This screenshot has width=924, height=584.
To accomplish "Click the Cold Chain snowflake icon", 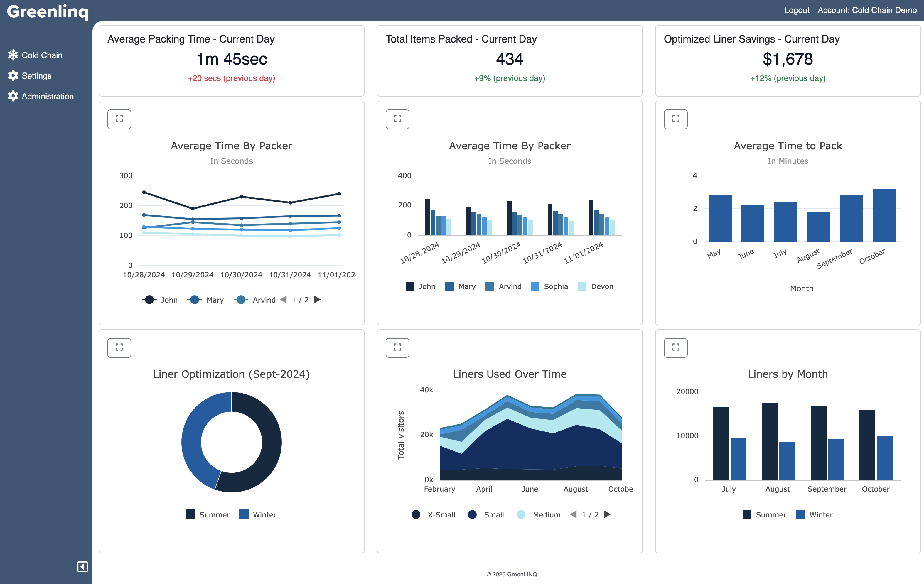I will [x=13, y=55].
